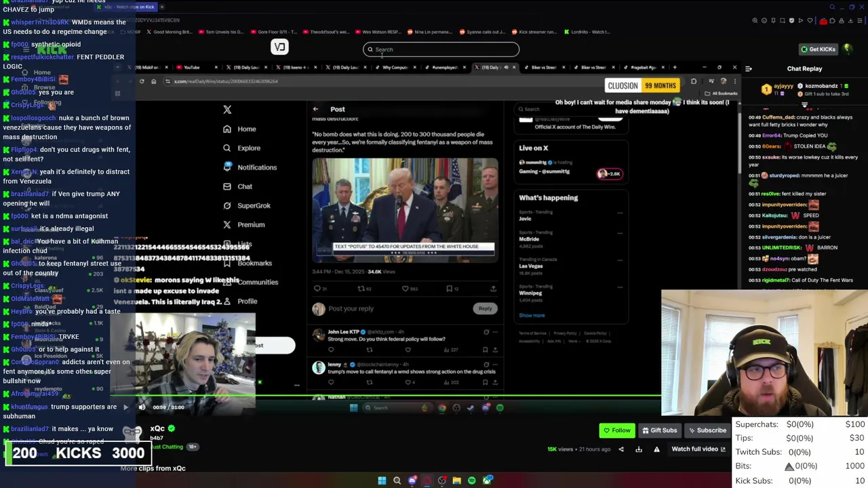
Task: Expand the leaderboard drag handle under ayjayyy
Action: (805, 105)
